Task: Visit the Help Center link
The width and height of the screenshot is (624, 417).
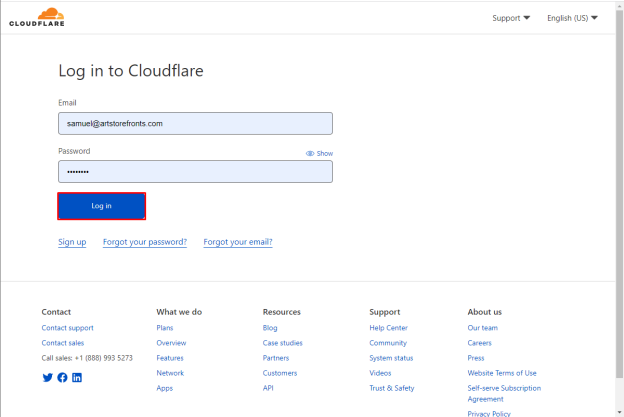Action: click(388, 328)
